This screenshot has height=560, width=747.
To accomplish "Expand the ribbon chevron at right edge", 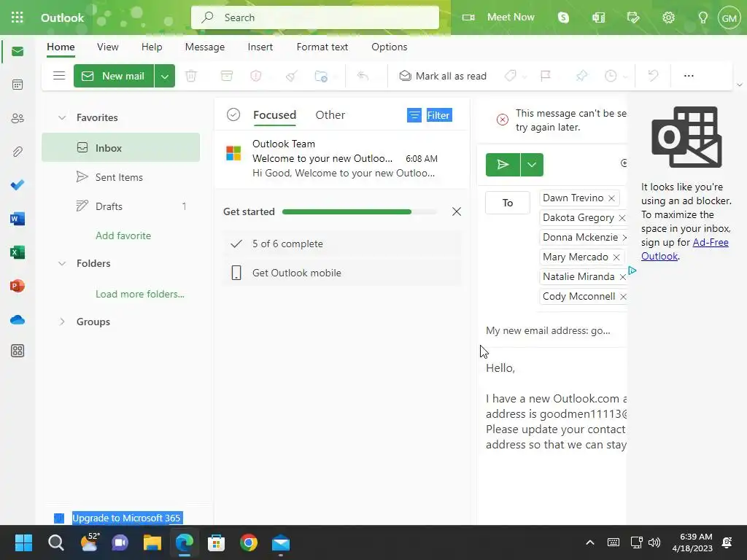I will [x=740, y=85].
